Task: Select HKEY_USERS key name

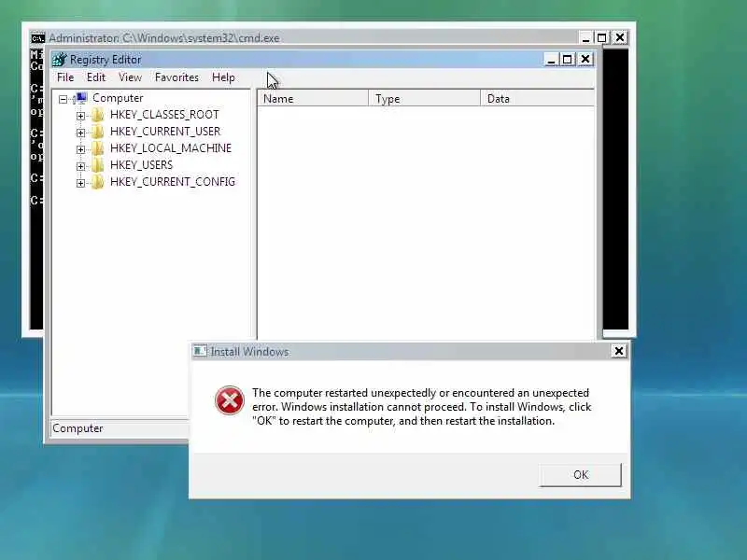Action: click(x=141, y=165)
